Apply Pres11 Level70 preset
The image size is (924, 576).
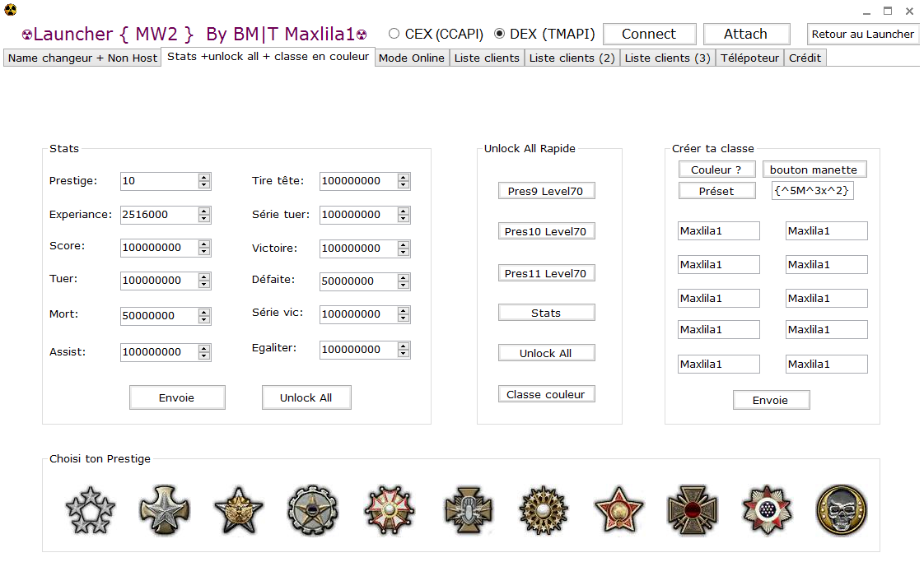click(546, 273)
